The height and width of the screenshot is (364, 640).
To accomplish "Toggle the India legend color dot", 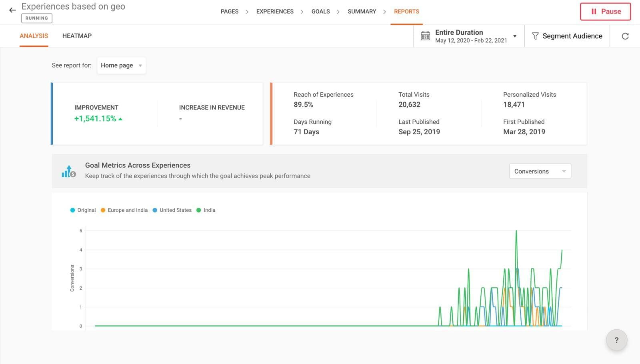I will pos(199,210).
